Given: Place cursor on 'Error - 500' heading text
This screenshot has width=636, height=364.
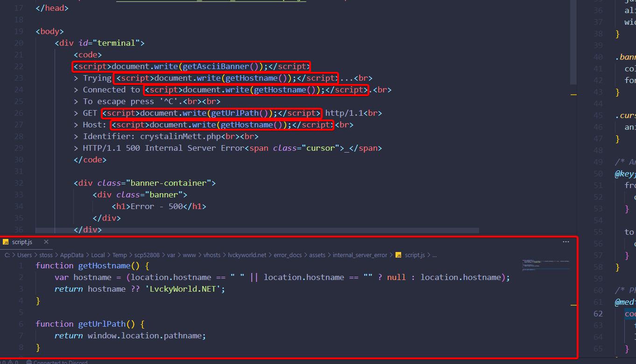Looking at the screenshot, I should 156,206.
